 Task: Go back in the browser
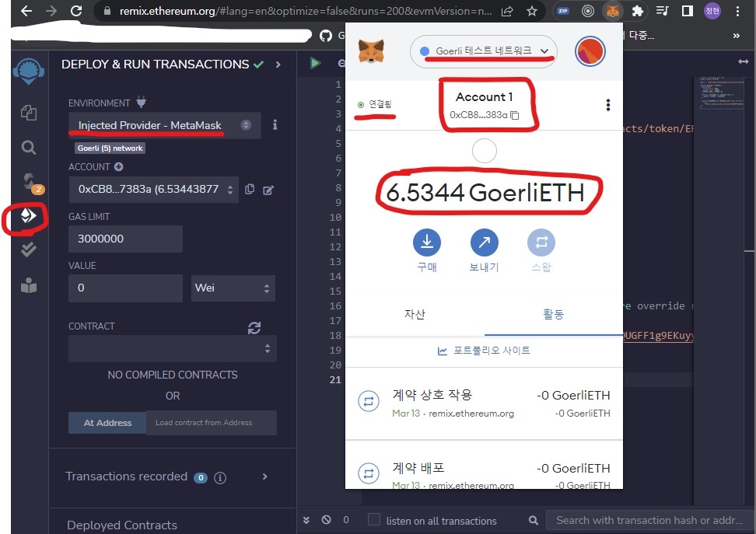point(26,11)
